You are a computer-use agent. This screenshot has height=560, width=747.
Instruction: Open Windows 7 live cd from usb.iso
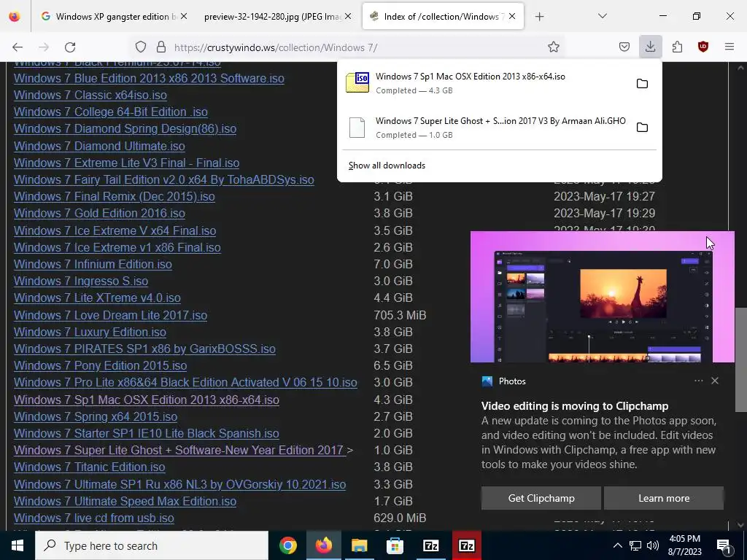click(x=94, y=518)
